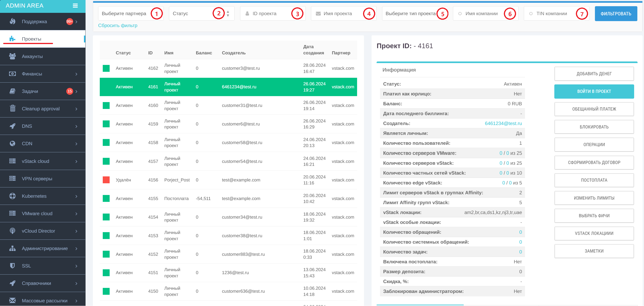Click the 15 badge on Задачи
This screenshot has width=644, height=306.
click(x=69, y=91)
